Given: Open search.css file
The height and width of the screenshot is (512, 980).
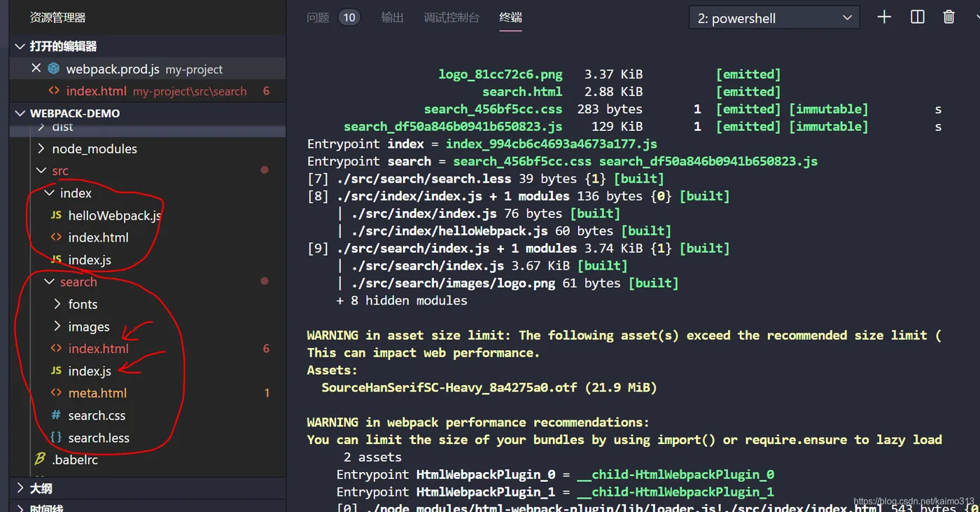Looking at the screenshot, I should coord(97,416).
